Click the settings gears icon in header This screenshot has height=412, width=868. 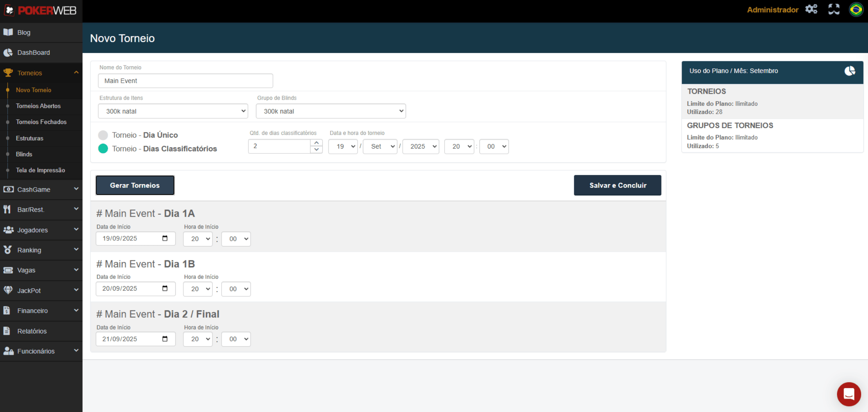pos(811,9)
